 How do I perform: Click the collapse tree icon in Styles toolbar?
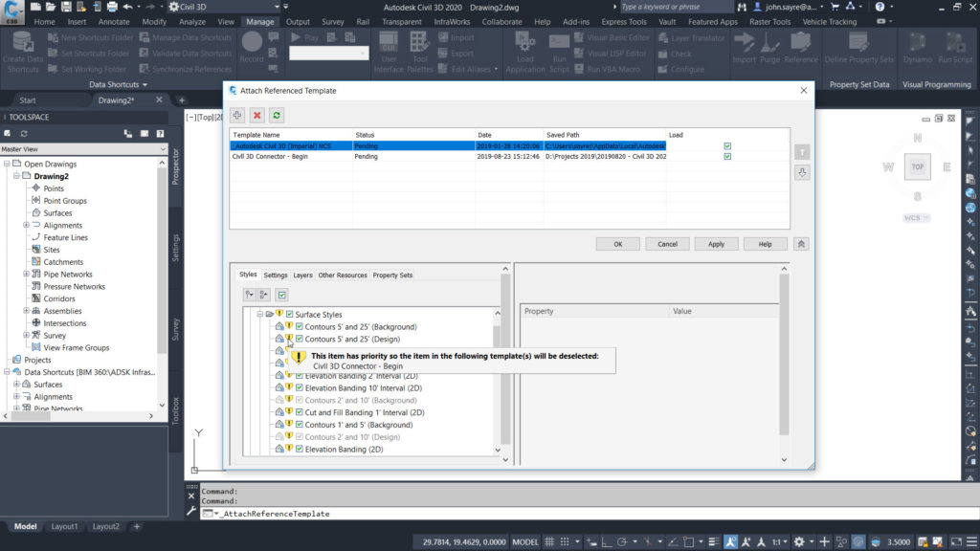tap(264, 295)
